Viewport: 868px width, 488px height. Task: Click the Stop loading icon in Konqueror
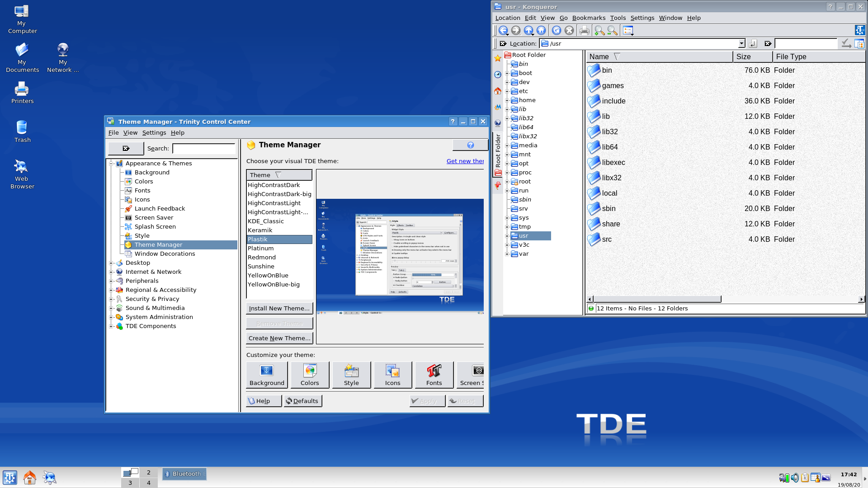(569, 30)
